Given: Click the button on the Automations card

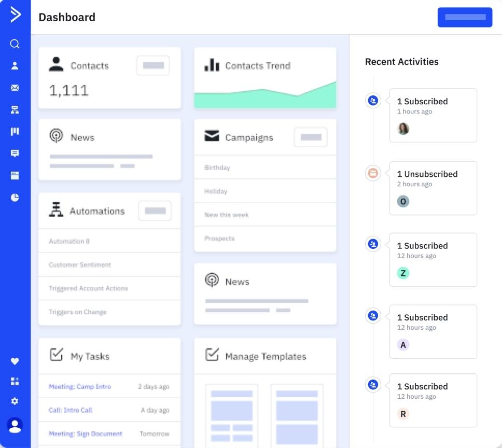Looking at the screenshot, I should (x=155, y=211).
